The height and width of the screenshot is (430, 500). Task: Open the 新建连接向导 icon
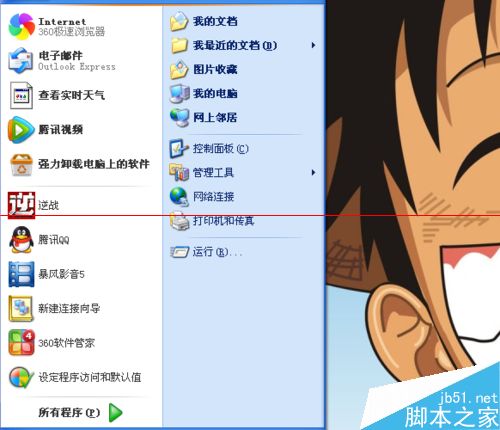[x=21, y=308]
